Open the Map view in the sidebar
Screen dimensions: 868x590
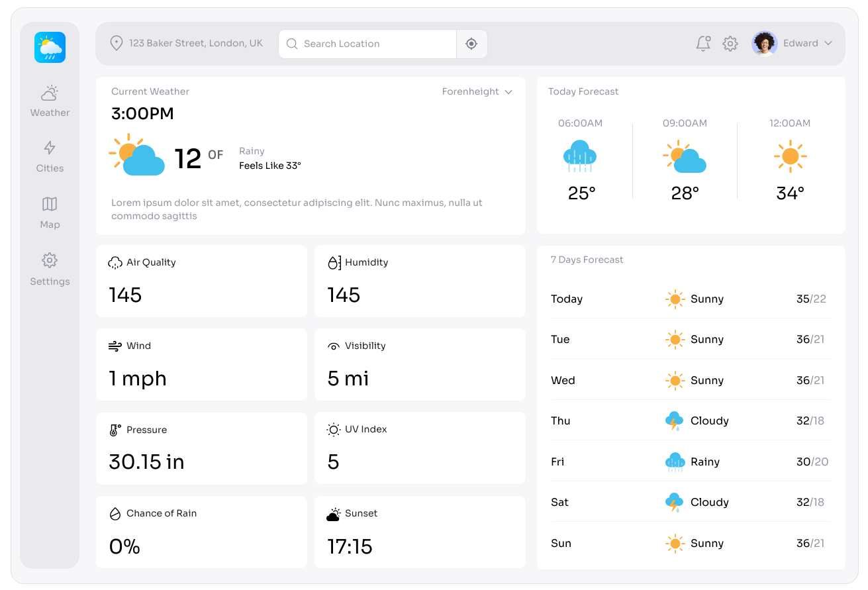(49, 212)
